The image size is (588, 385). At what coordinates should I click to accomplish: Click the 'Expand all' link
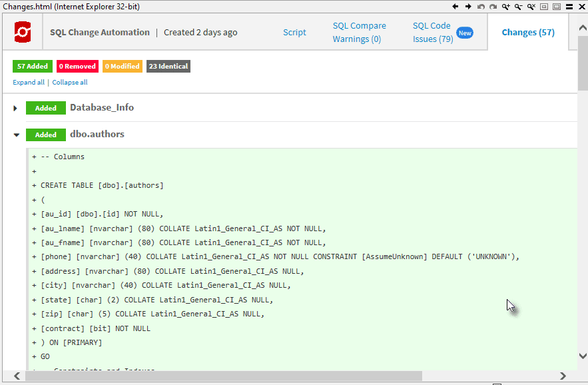click(x=28, y=82)
